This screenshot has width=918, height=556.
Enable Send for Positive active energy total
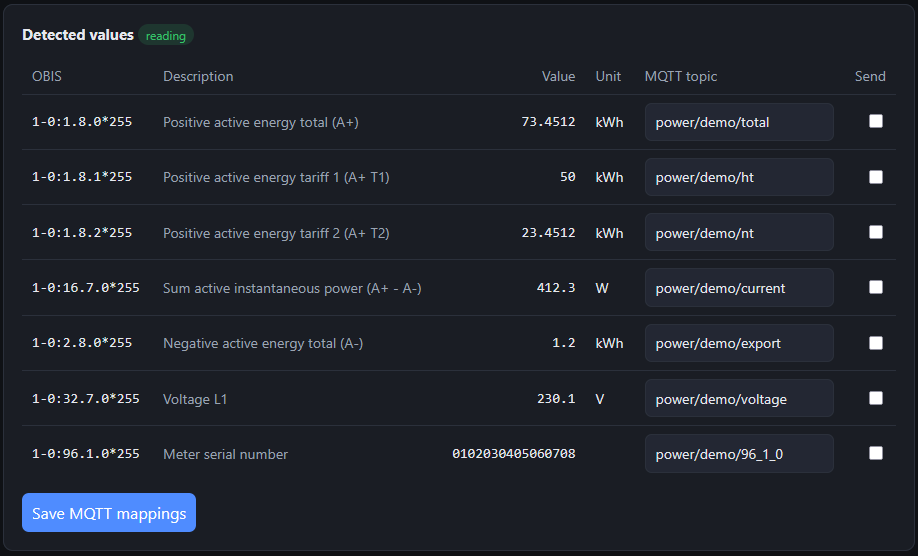[x=876, y=121]
